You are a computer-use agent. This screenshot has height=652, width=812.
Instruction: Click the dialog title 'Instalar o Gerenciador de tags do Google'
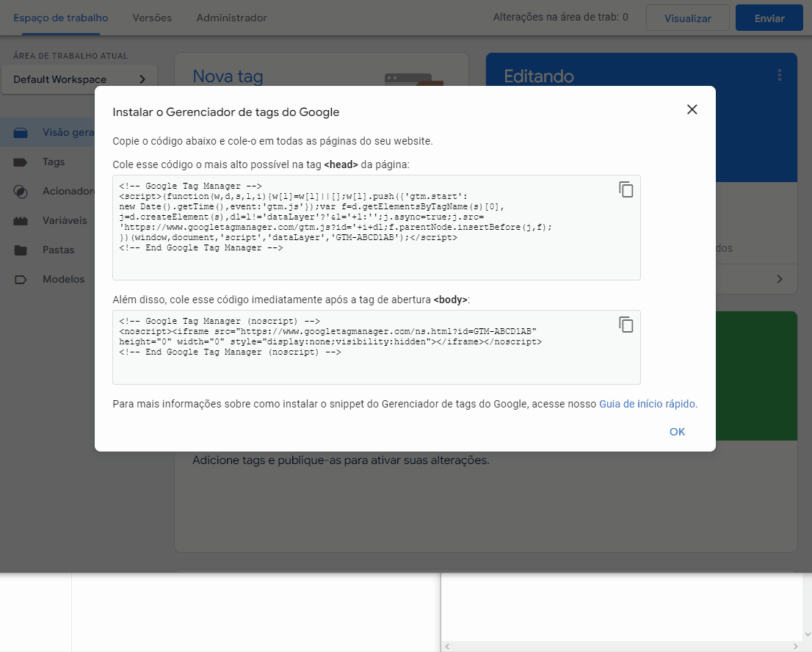click(x=226, y=112)
